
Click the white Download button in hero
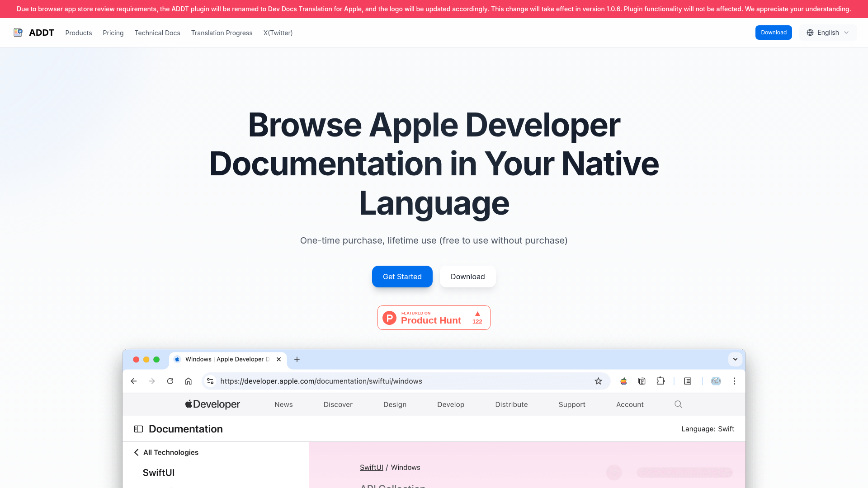pyautogui.click(x=468, y=277)
